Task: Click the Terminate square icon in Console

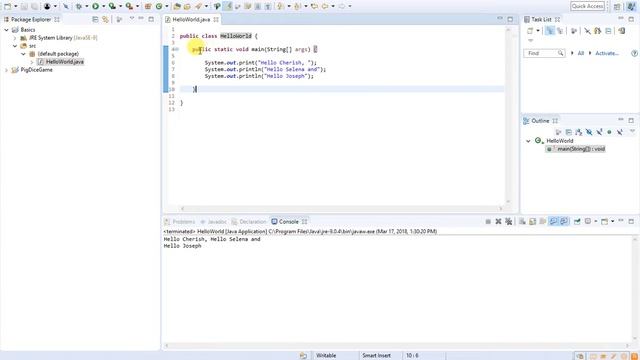Action: point(488,221)
